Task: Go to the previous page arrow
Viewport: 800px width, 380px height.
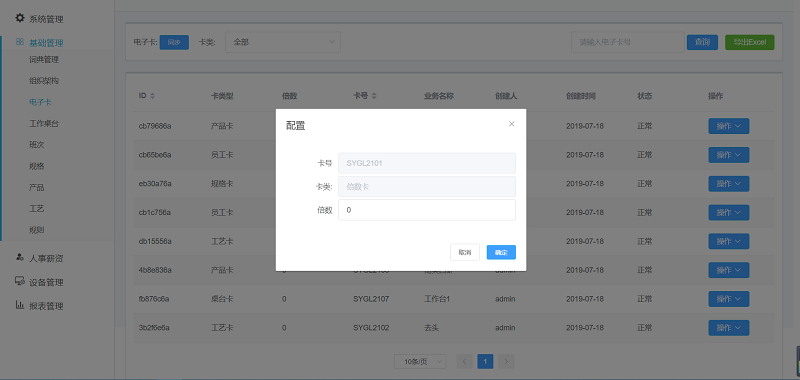Action: [x=464, y=361]
